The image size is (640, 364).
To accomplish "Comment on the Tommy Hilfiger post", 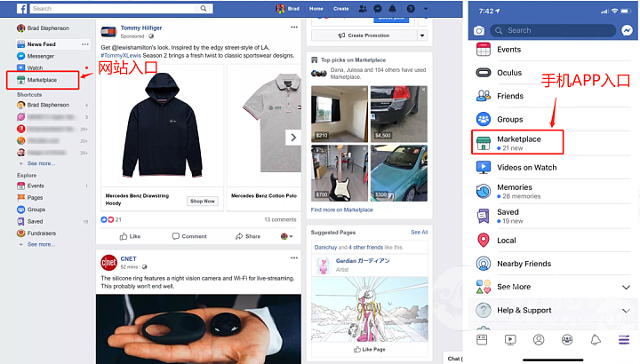I will coord(189,236).
